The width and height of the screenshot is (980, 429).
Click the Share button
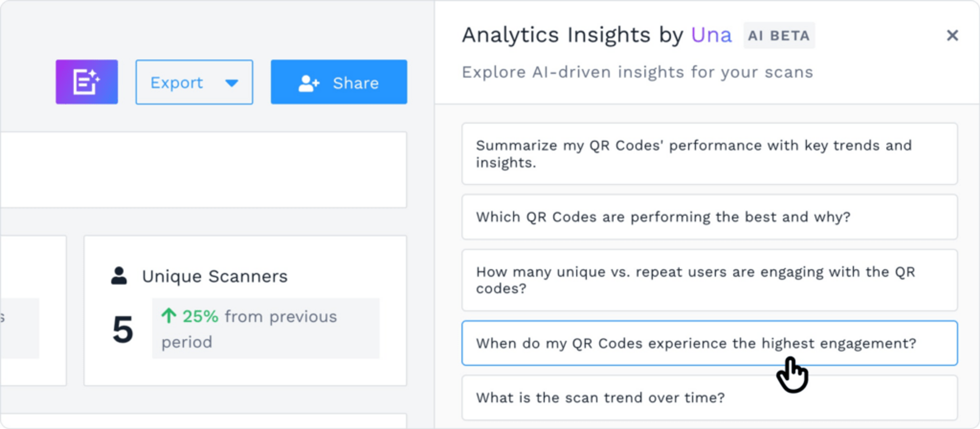tap(339, 82)
